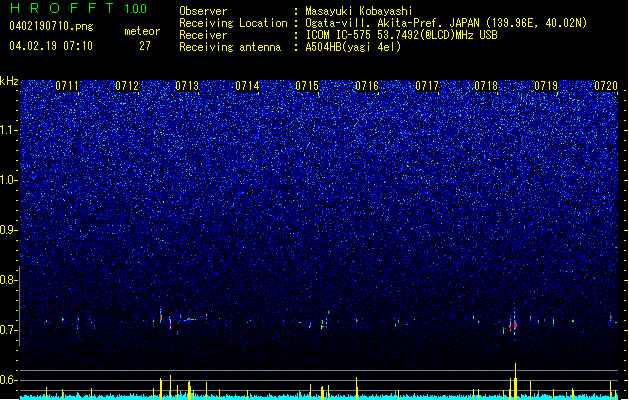Click the 0.8 kHz axis label
The height and width of the screenshot is (400, 629).
9,280
